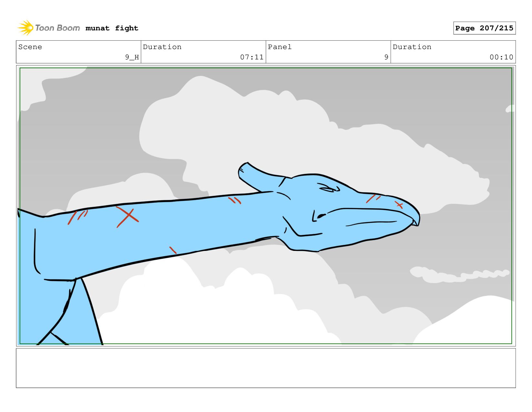This screenshot has height=412, width=532.
Task: Select the scene value '9_H'
Action: click(x=132, y=57)
